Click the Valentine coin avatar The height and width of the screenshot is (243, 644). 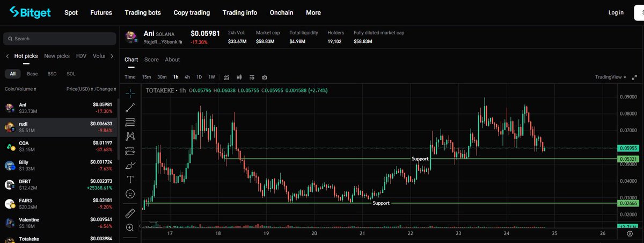click(x=9, y=223)
